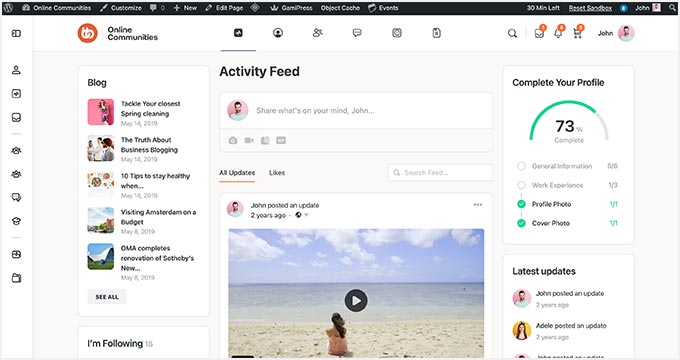680x360 pixels.
Task: Open the groups header icon
Action: [x=397, y=33]
